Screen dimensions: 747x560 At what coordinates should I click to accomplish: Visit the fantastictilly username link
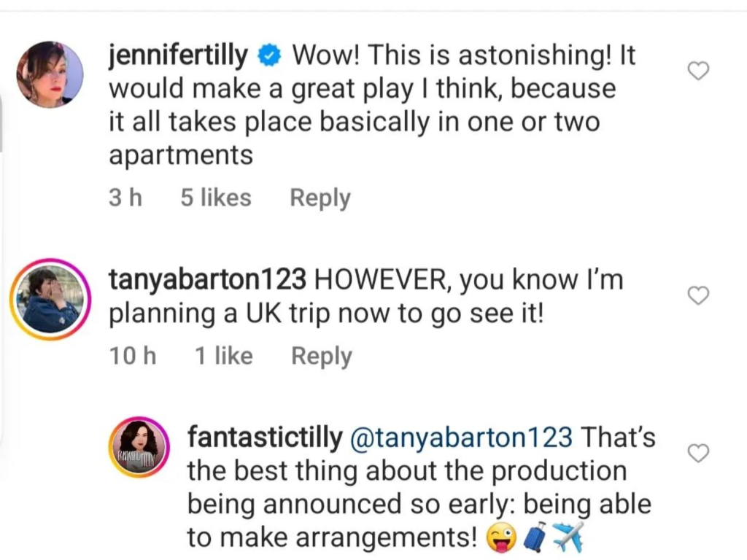coord(265,437)
